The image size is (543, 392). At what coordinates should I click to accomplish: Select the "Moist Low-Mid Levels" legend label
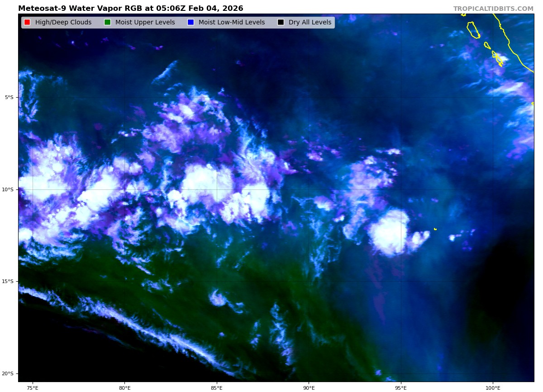pyautogui.click(x=232, y=23)
